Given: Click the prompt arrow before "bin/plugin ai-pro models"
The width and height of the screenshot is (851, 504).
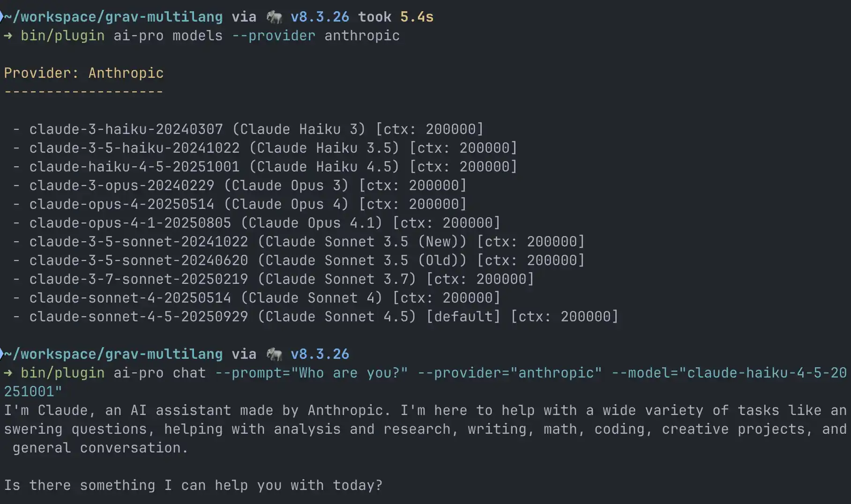Looking at the screenshot, I should pyautogui.click(x=8, y=36).
